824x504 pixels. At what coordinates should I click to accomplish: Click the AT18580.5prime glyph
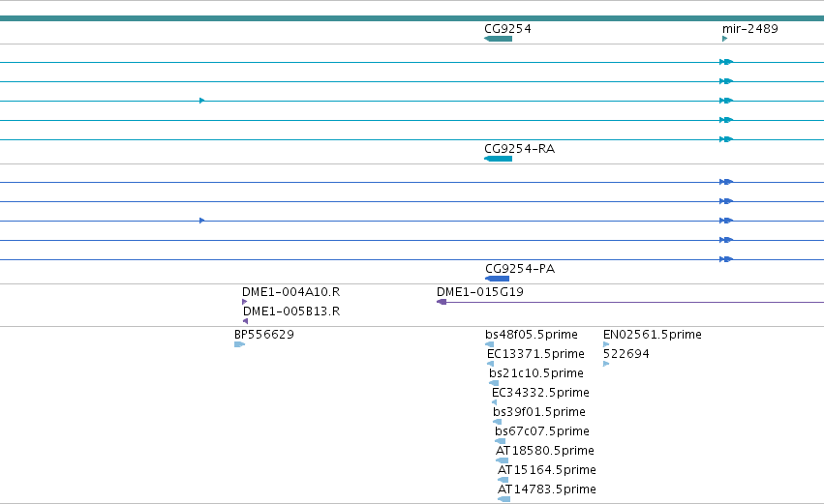click(502, 460)
